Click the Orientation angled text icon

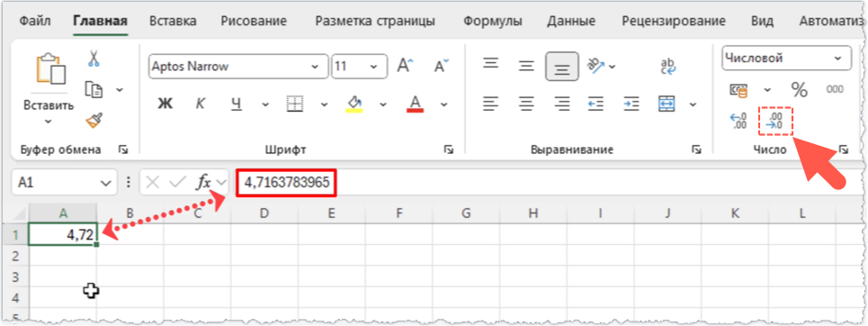pyautogui.click(x=595, y=66)
